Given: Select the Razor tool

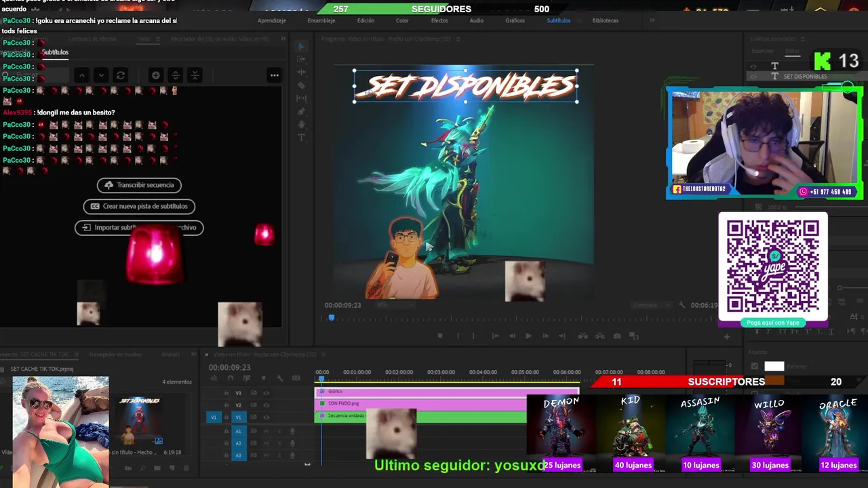Looking at the screenshot, I should (302, 85).
